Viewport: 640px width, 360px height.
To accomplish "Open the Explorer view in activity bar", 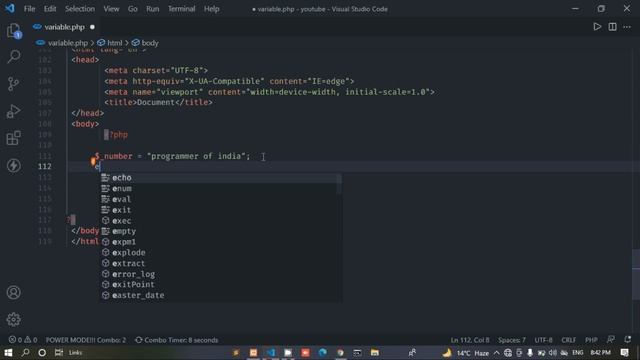I will pos(13,31).
